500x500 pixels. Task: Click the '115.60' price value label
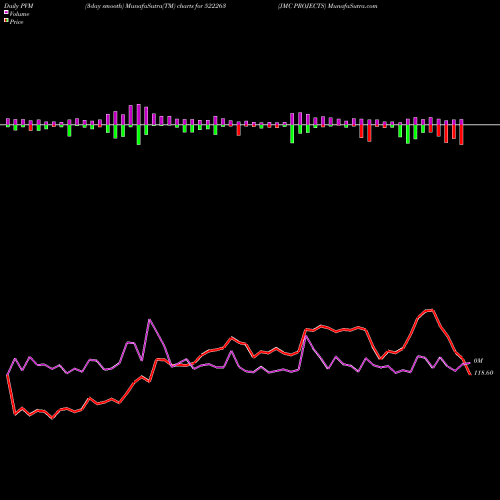coord(483,373)
